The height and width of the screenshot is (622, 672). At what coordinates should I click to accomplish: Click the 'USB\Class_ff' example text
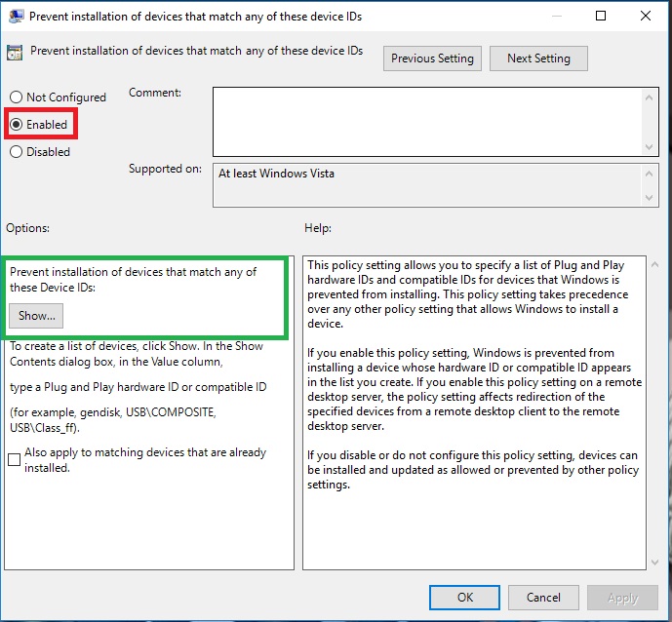(44, 428)
